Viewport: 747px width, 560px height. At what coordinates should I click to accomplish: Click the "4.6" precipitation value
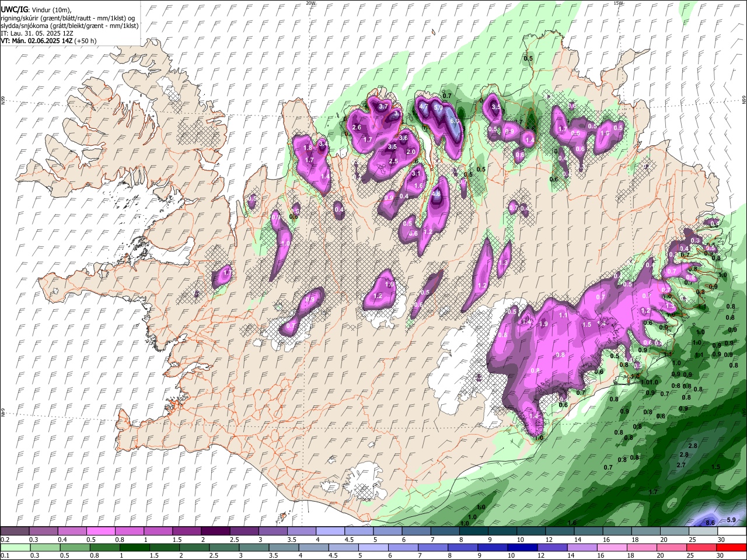(437, 194)
